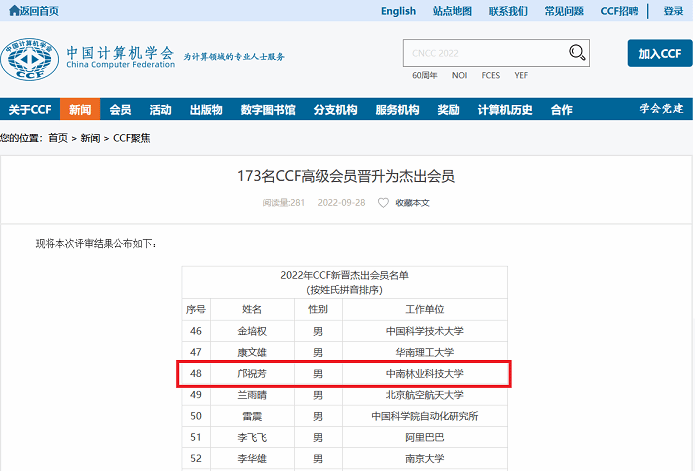Viewport: 700px width, 471px height.
Task: Open the CCF招聘 recruitment link
Action: tap(619, 11)
